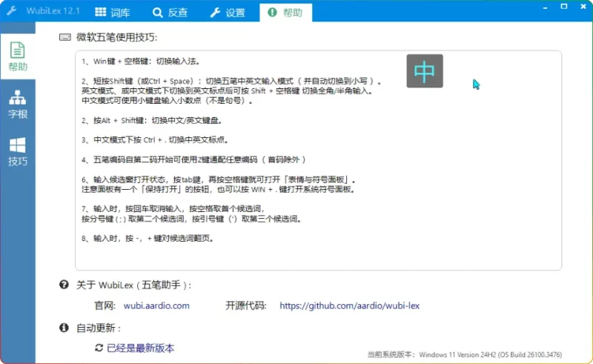
Task: Click the info icon beside 自动更新
Action: point(64,327)
